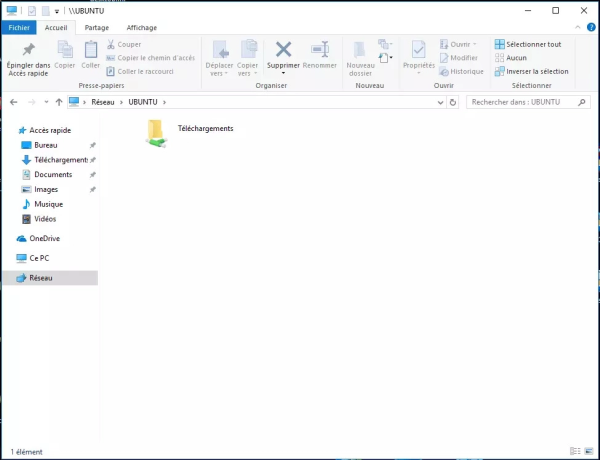Select Ce PC in the sidebar
The width and height of the screenshot is (600, 460).
click(39, 258)
